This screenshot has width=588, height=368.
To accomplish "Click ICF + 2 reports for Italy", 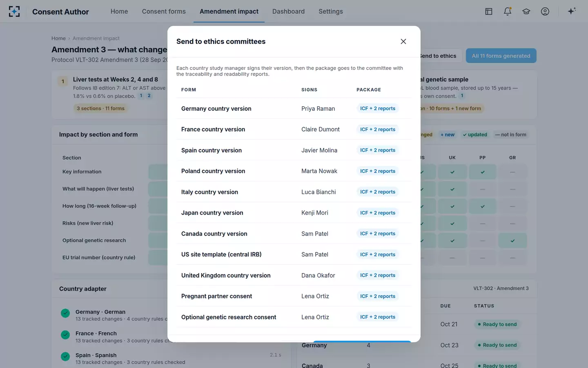I will (x=378, y=192).
